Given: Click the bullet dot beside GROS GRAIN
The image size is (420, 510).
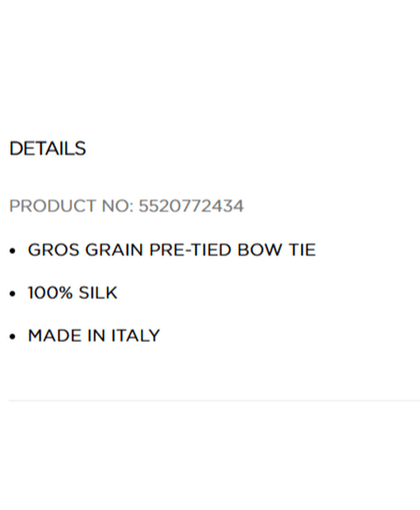Looking at the screenshot, I should coord(13,251).
